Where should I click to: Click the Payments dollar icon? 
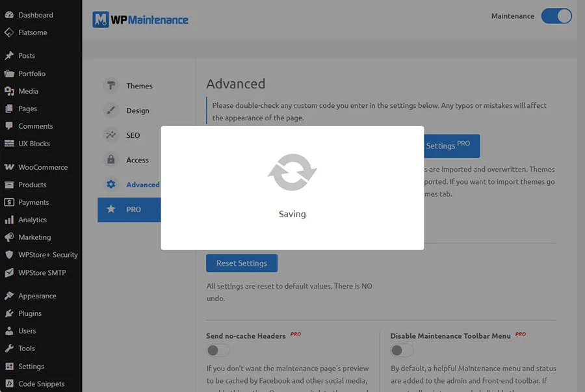[9, 202]
